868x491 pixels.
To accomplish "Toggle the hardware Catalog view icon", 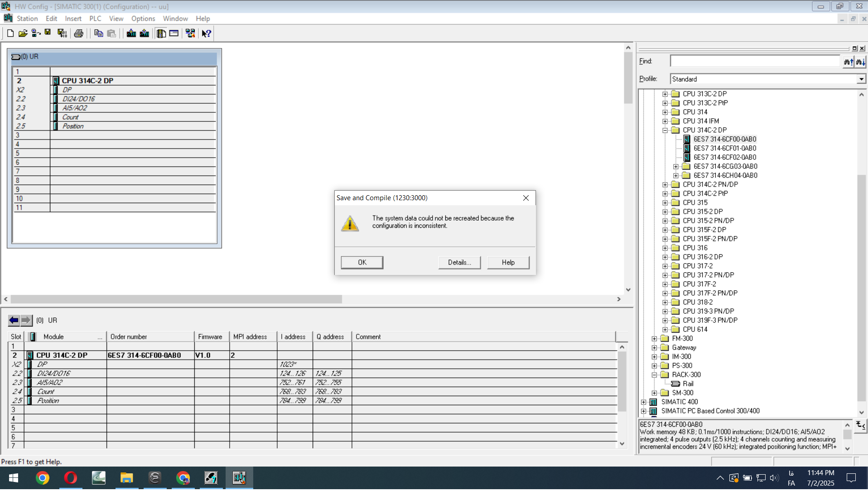I will click(x=161, y=34).
